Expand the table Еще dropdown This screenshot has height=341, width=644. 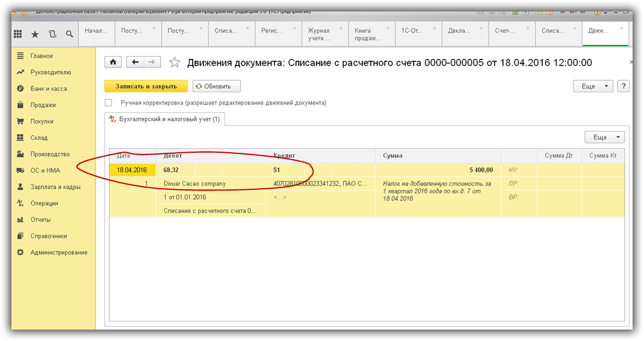(604, 137)
